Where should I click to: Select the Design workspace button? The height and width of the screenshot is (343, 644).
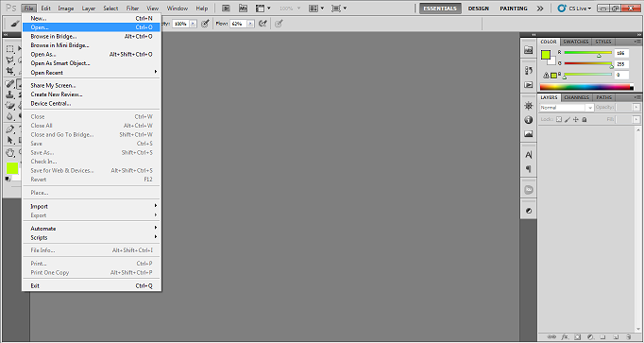(479, 9)
